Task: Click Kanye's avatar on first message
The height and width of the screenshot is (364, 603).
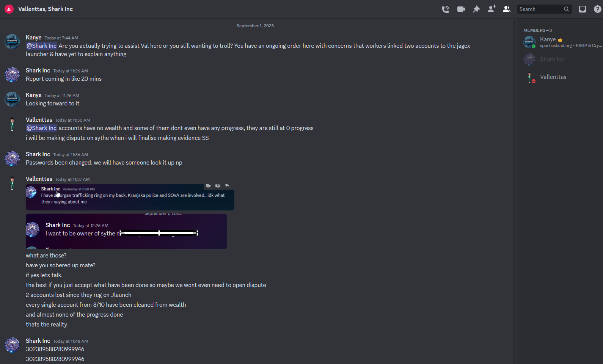Action: pyautogui.click(x=12, y=41)
